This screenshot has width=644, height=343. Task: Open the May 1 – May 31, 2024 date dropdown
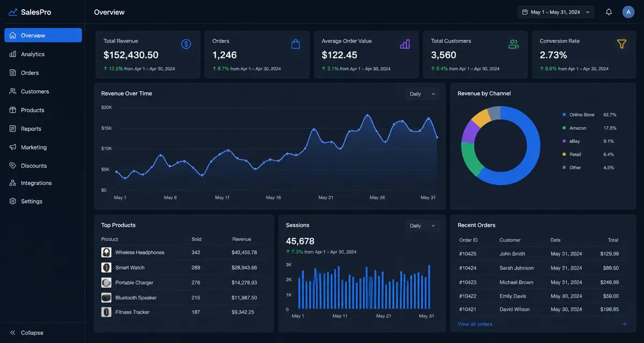[x=556, y=12]
